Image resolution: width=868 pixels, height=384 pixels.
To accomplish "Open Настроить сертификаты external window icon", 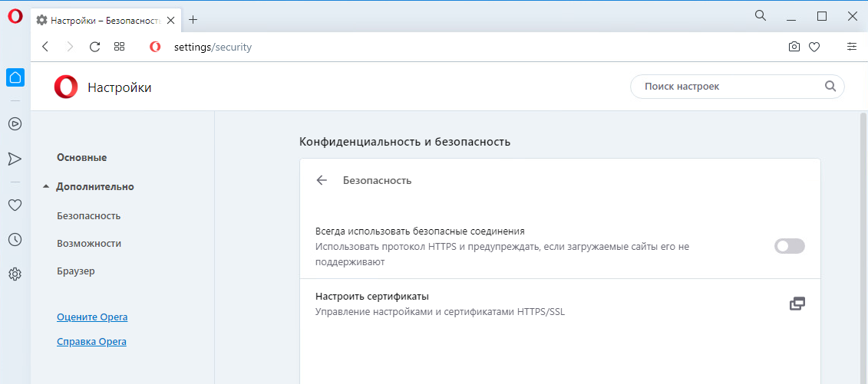I will 797,304.
